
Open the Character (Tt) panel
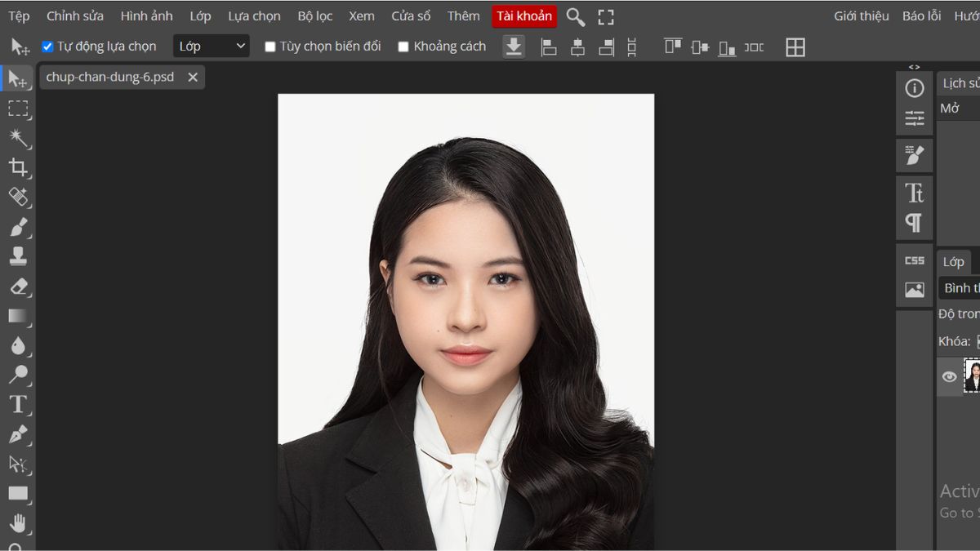click(x=914, y=191)
